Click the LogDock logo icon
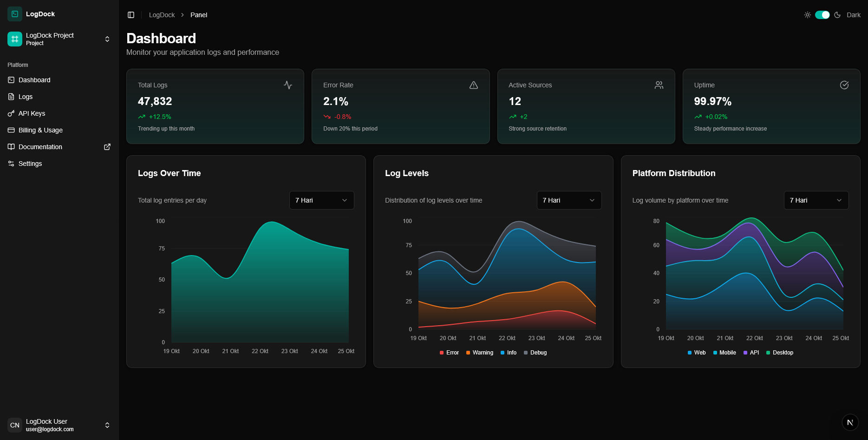This screenshot has width=868, height=440. coord(15,14)
